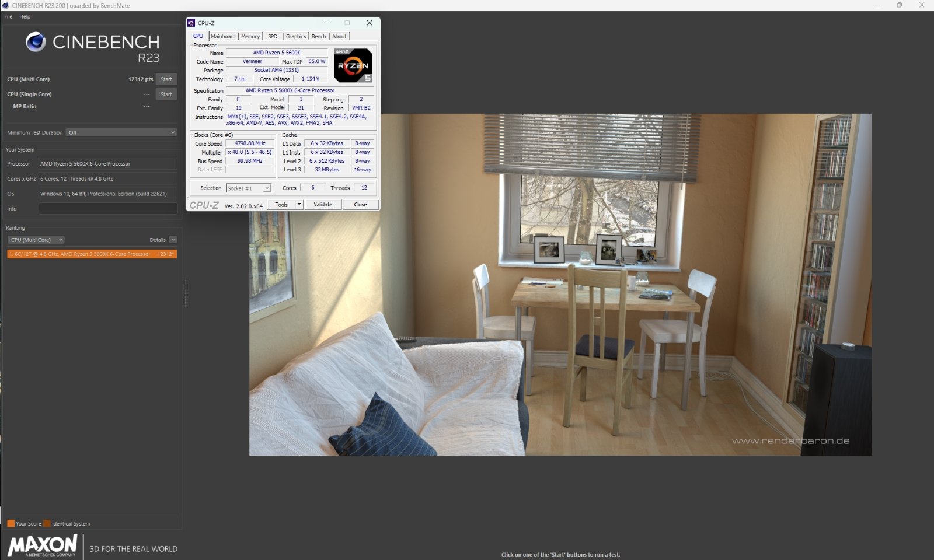Viewport: 934px width, 560px height.
Task: Minimize the CPU-Z window
Action: click(325, 23)
